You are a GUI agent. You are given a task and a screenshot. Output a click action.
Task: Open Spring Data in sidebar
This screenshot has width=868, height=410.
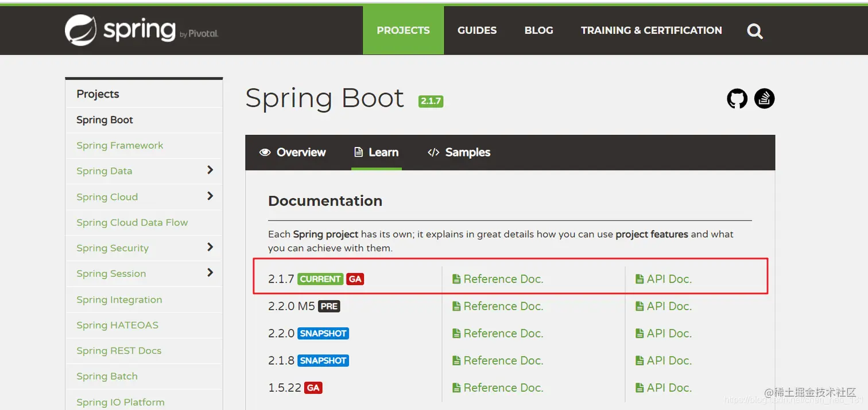104,171
